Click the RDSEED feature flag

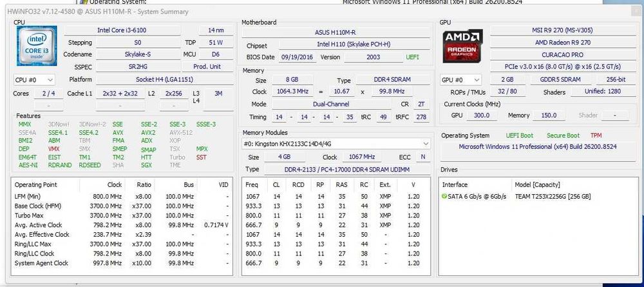click(x=90, y=165)
